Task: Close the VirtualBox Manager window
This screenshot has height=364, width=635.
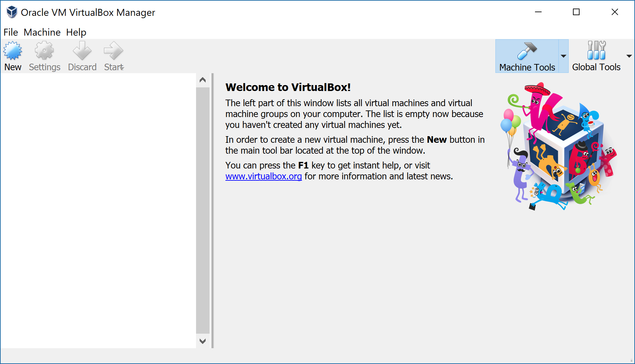Action: click(x=615, y=12)
